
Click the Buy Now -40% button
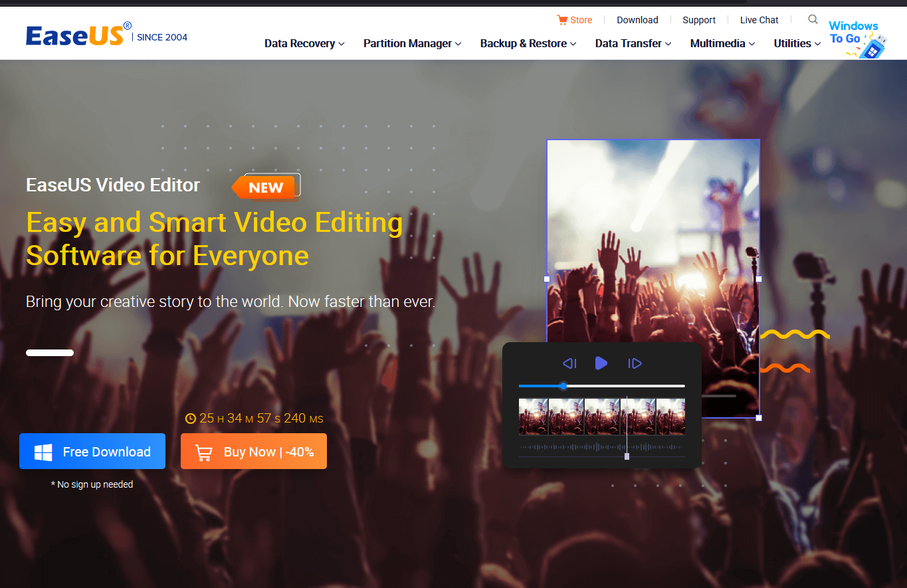[x=254, y=451]
